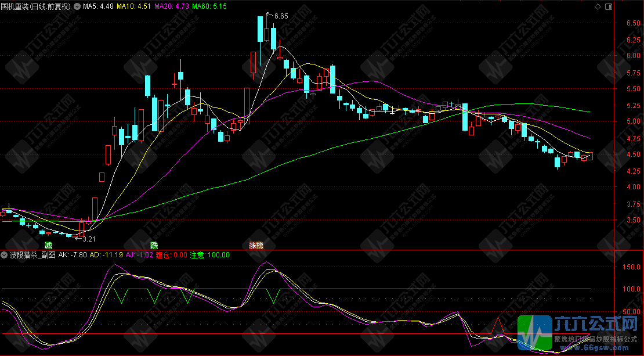
Task: Click the diamond icon at chart top-right
Action: (598, 6)
